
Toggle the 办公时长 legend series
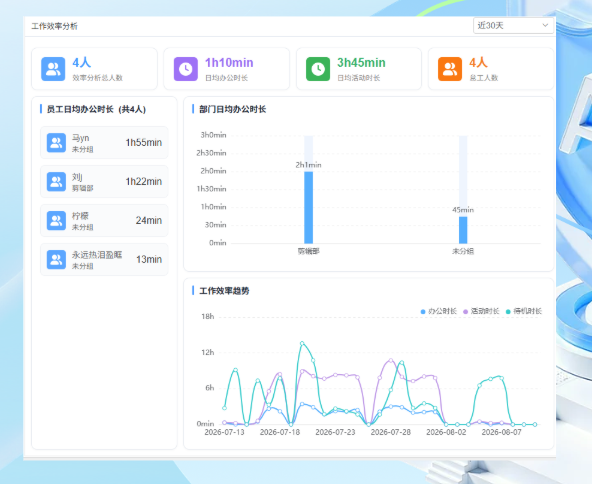(439, 311)
